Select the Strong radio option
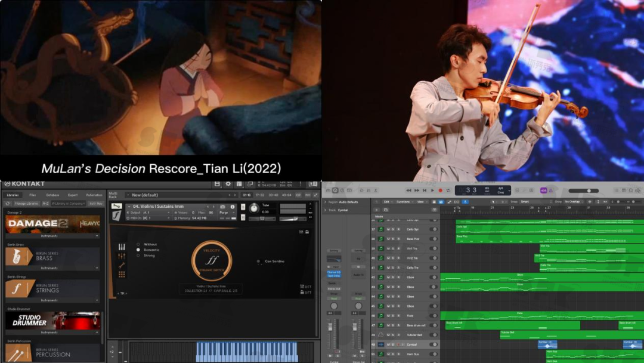 pyautogui.click(x=138, y=256)
